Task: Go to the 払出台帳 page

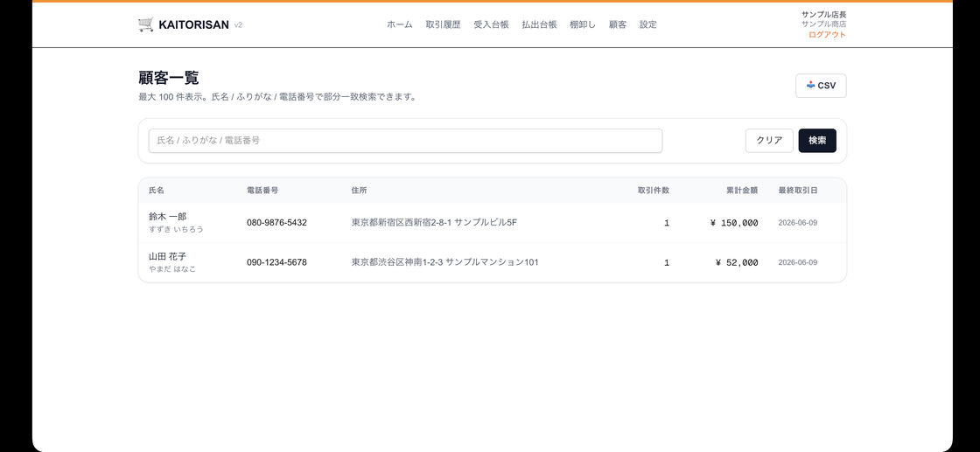Action: click(x=539, y=25)
